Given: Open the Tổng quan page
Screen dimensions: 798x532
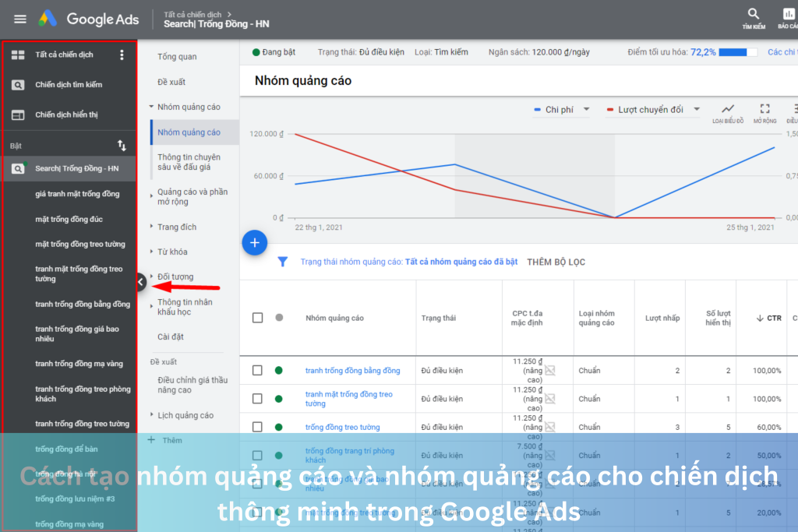Looking at the screenshot, I should pos(177,56).
